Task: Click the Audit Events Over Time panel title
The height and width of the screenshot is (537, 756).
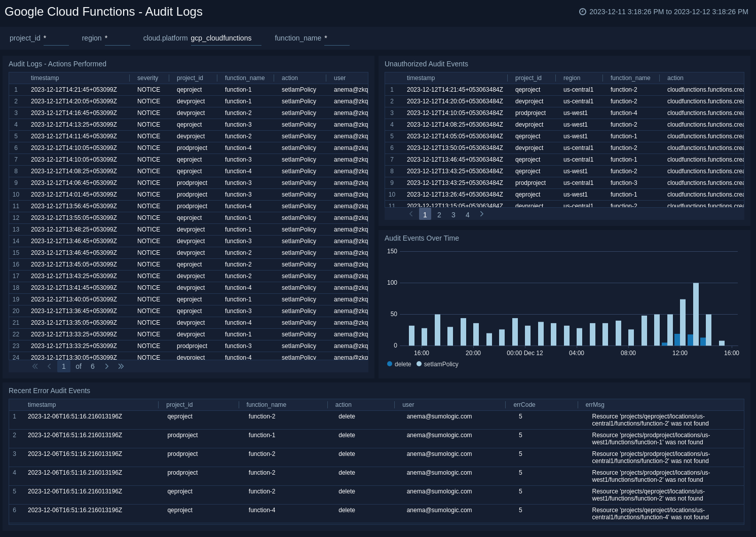Action: 422,238
